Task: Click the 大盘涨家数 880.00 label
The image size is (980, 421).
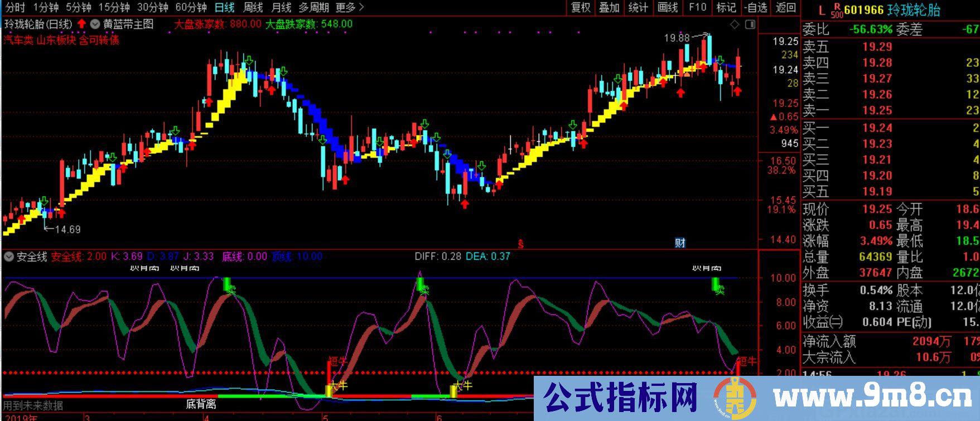Action: point(218,24)
